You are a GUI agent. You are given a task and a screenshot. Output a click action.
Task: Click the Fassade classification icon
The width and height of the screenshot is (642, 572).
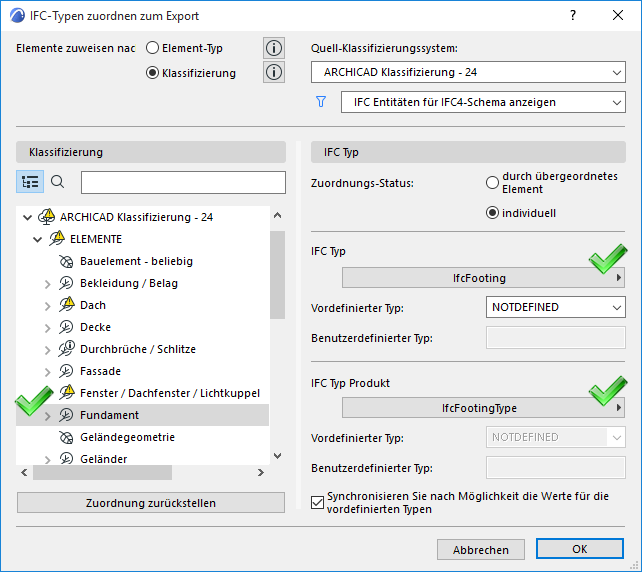coord(67,371)
